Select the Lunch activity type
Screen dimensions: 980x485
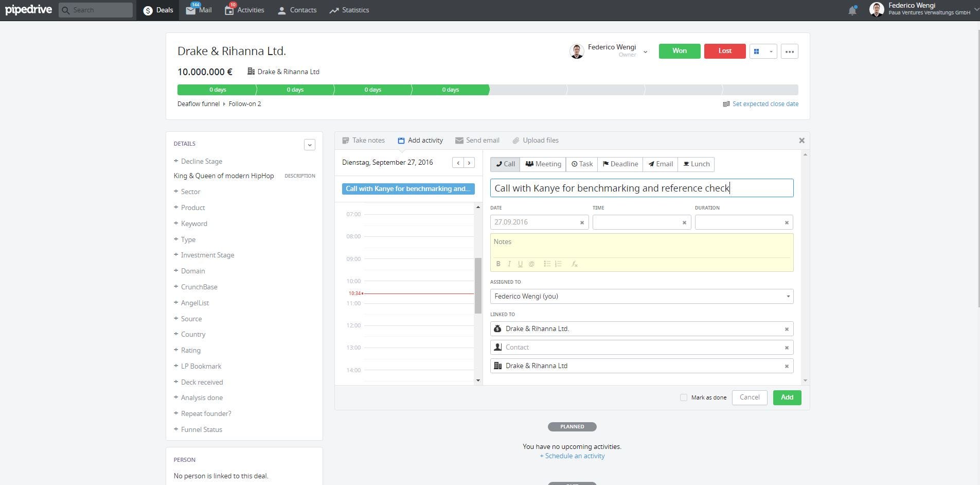point(696,164)
